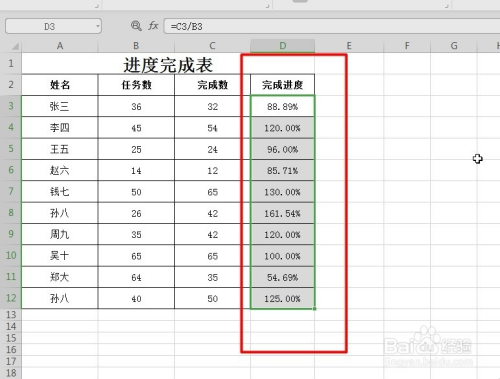500x379 pixels.
Task: Select row 7 header
Action: (x=11, y=191)
